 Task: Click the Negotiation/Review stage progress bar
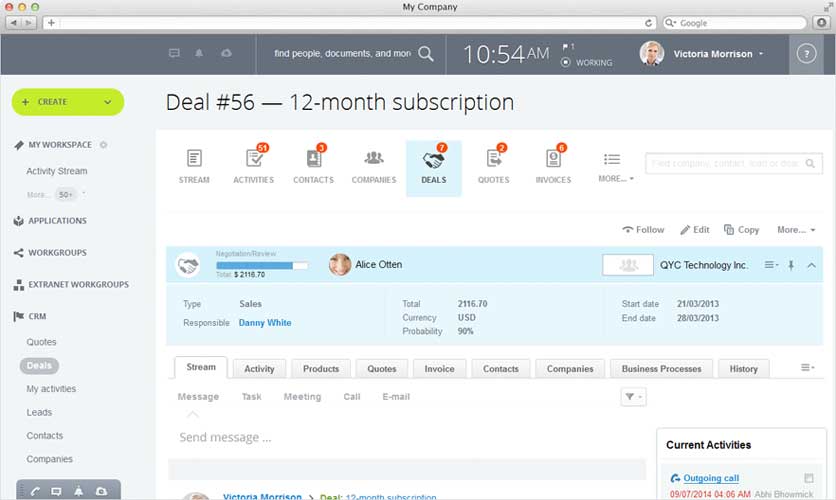coord(262,266)
